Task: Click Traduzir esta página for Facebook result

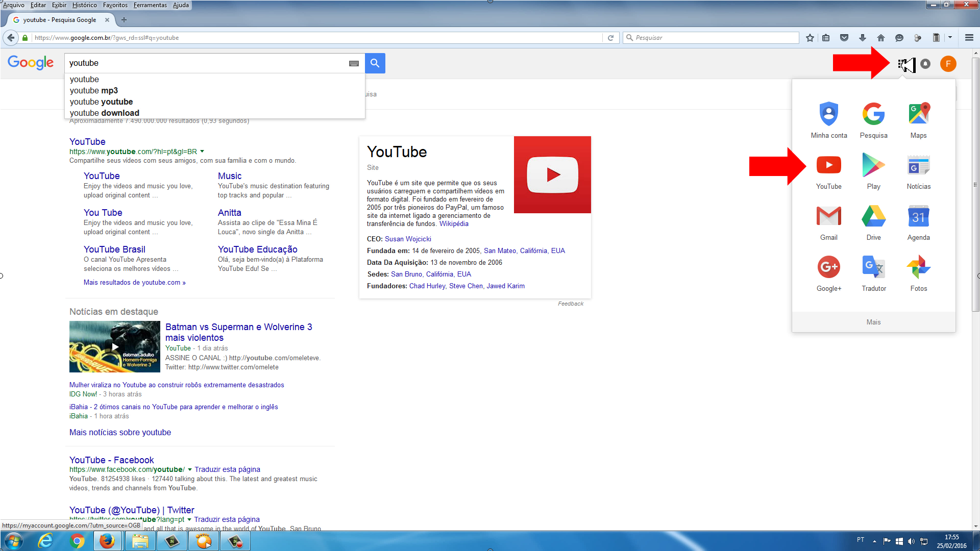Action: point(227,469)
